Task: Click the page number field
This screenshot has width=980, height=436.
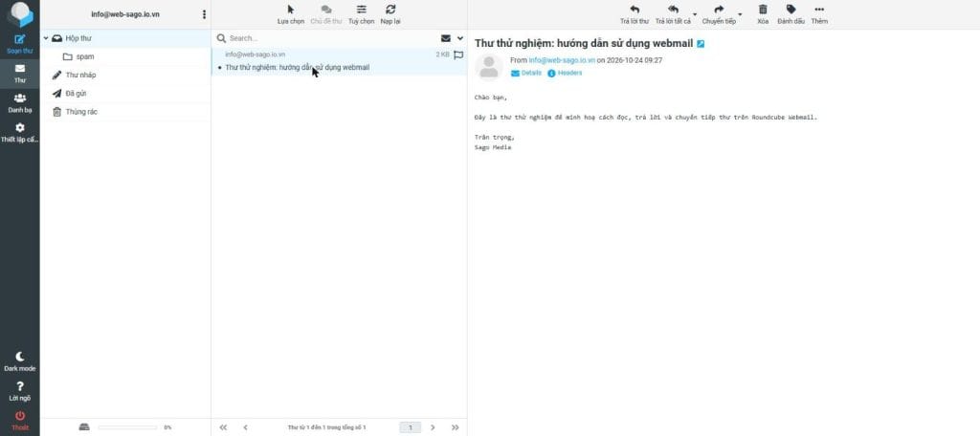Action: [x=411, y=427]
